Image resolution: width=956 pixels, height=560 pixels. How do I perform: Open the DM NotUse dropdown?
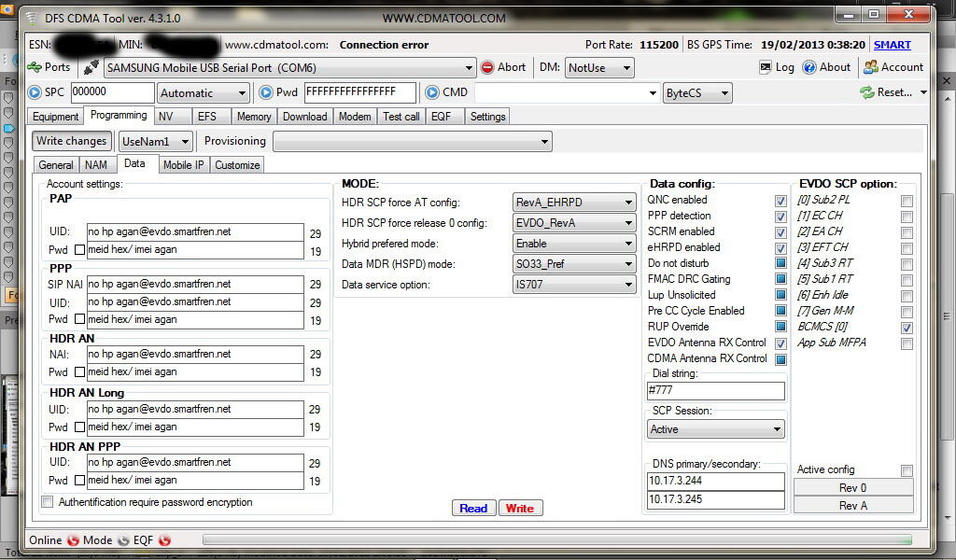(x=599, y=67)
